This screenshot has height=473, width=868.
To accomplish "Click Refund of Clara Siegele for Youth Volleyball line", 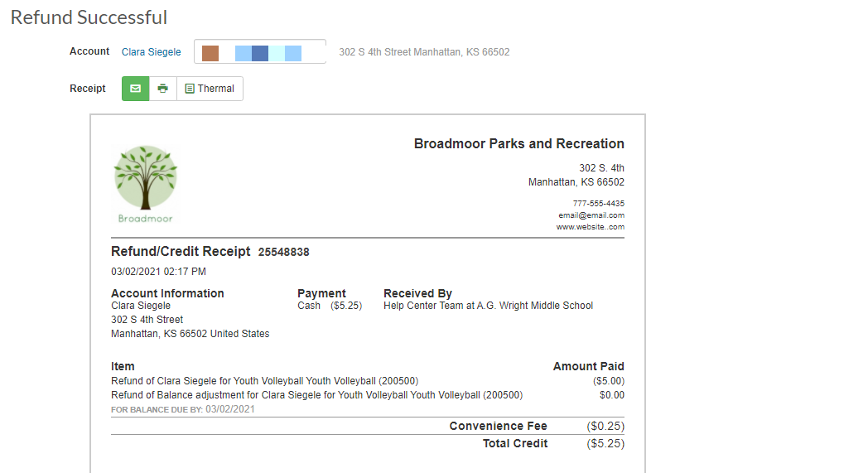I will click(x=264, y=381).
